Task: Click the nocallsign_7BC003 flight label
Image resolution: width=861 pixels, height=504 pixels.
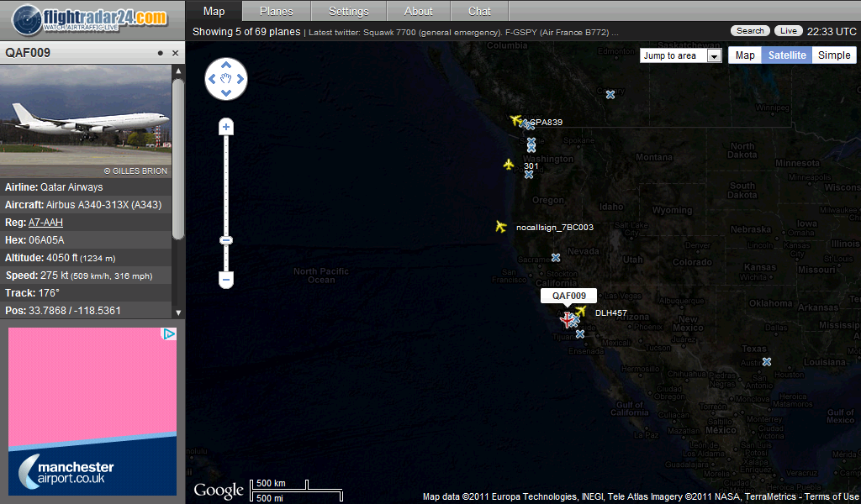Action: (x=555, y=227)
